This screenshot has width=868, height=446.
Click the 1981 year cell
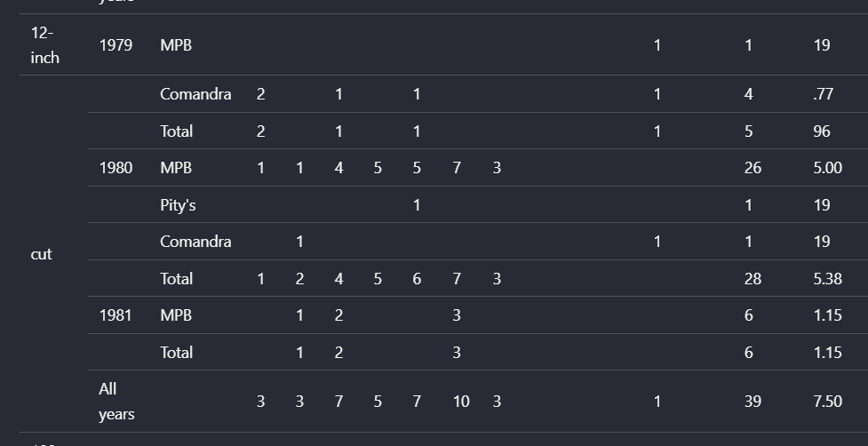coord(115,315)
